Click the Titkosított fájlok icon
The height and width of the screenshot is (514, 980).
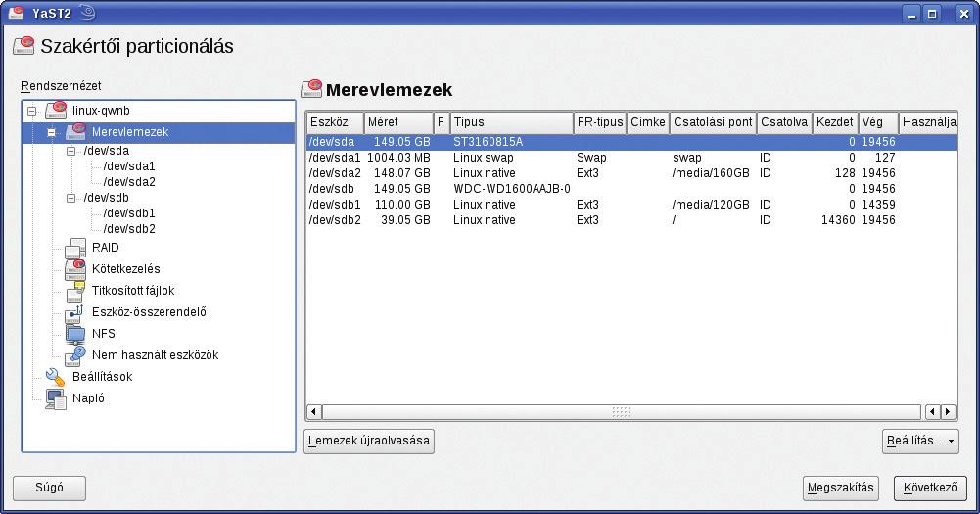pyautogui.click(x=75, y=291)
